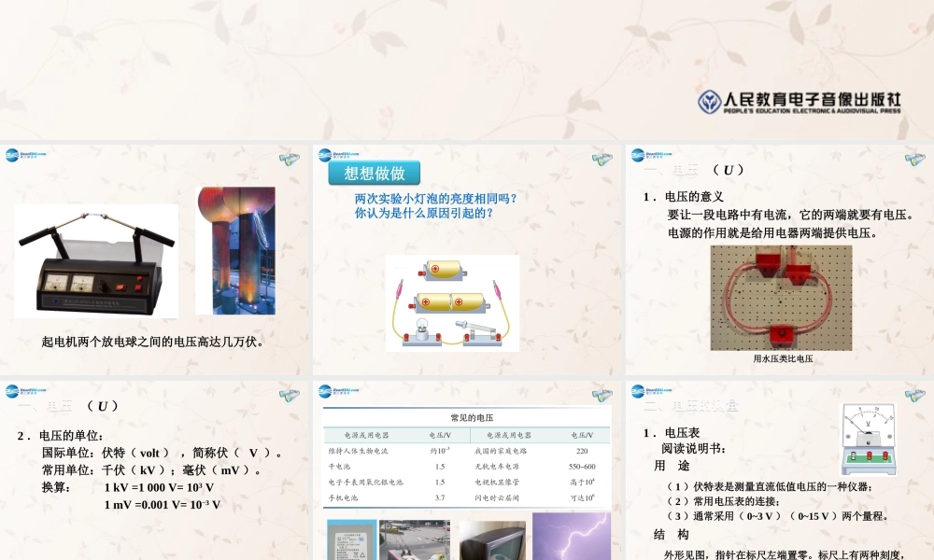Click table value 220

(x=582, y=451)
